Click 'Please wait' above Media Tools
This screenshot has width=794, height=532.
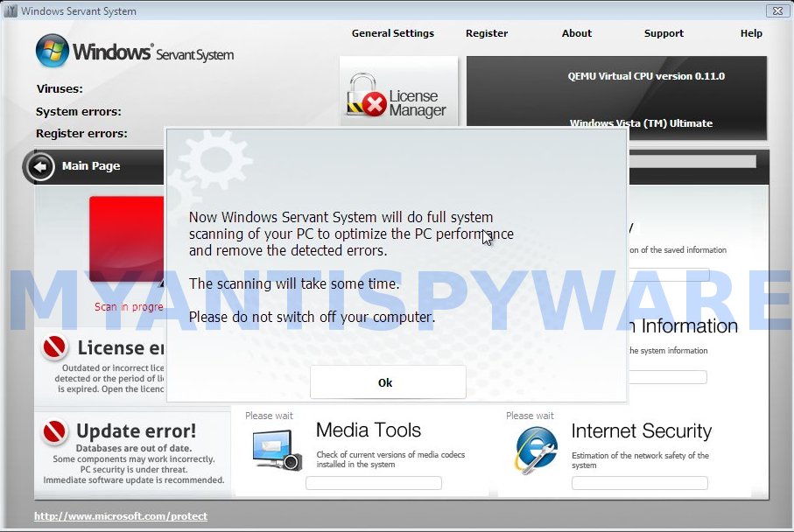click(x=269, y=416)
